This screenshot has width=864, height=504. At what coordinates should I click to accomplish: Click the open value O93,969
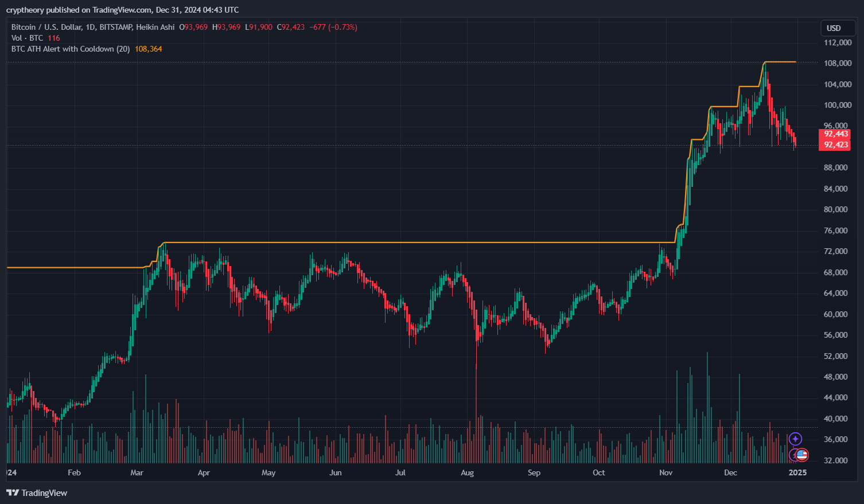coord(193,27)
